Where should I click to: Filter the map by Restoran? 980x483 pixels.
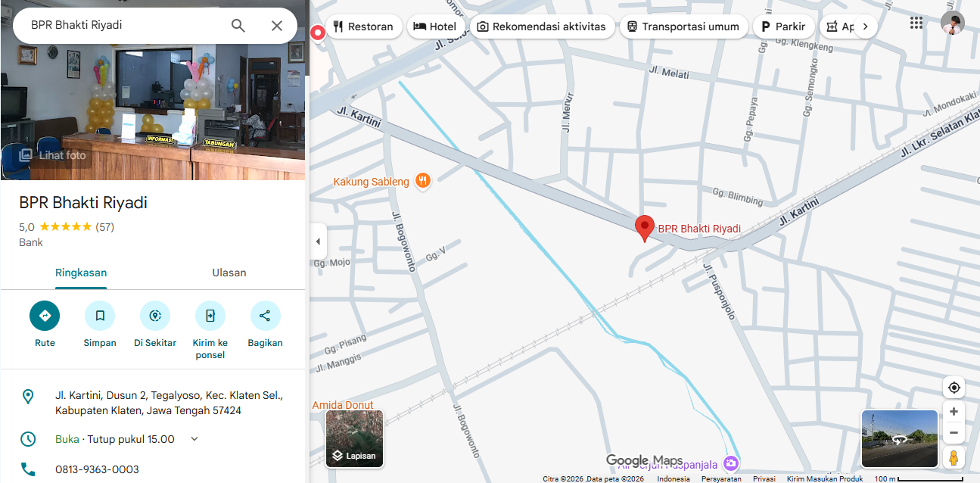coord(364,26)
